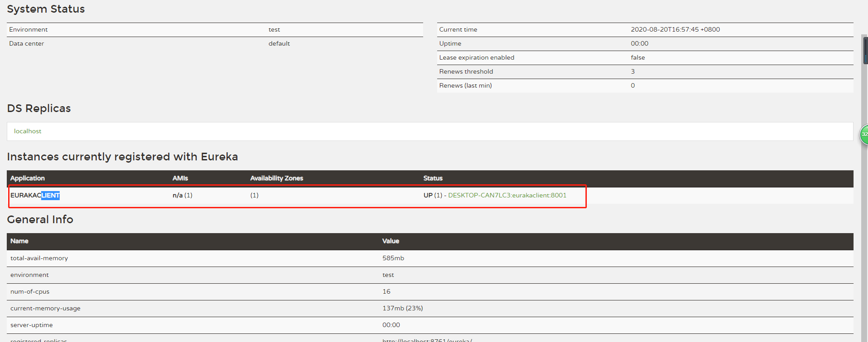Select the EURAKACLIENT application name
The image size is (868, 342).
(35, 195)
